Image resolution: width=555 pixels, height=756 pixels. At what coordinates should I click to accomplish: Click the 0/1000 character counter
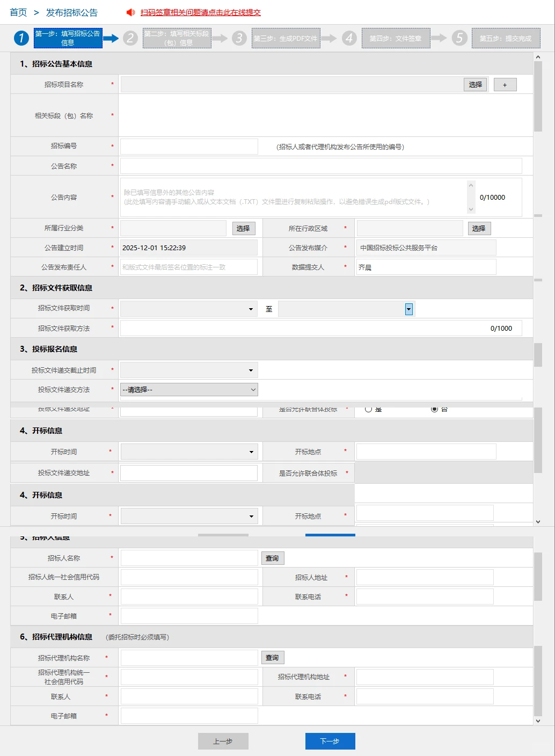tap(501, 329)
